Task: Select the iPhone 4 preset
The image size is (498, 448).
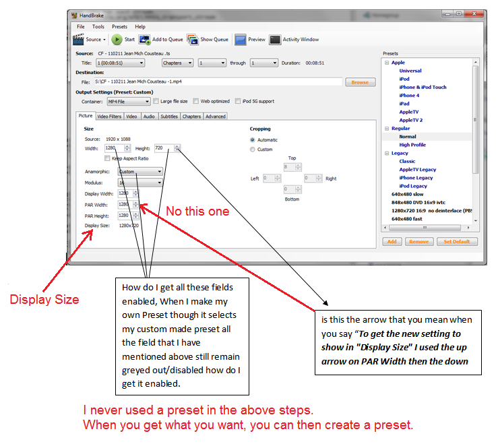Action: [409, 96]
